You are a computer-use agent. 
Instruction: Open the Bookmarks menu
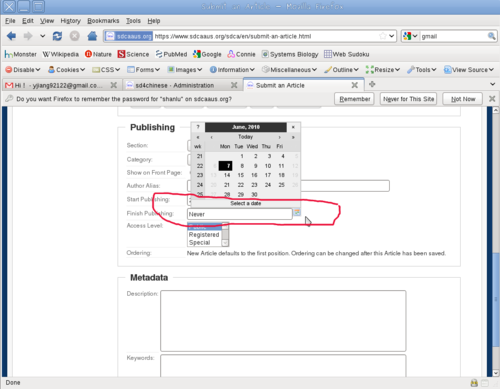(x=103, y=21)
